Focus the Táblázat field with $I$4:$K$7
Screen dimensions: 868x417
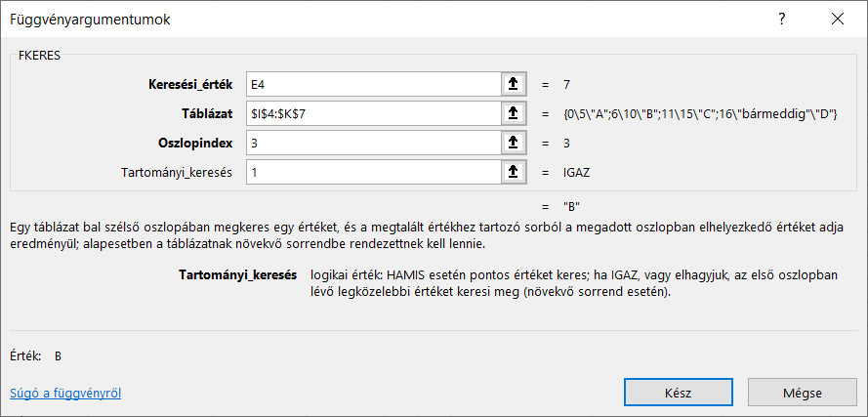pyautogui.click(x=371, y=113)
